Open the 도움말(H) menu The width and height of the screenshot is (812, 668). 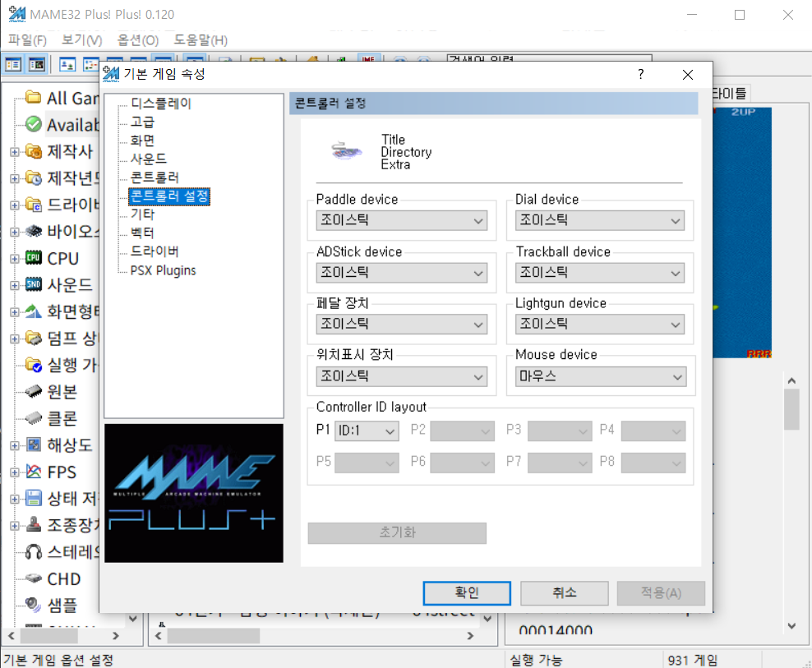pos(201,40)
